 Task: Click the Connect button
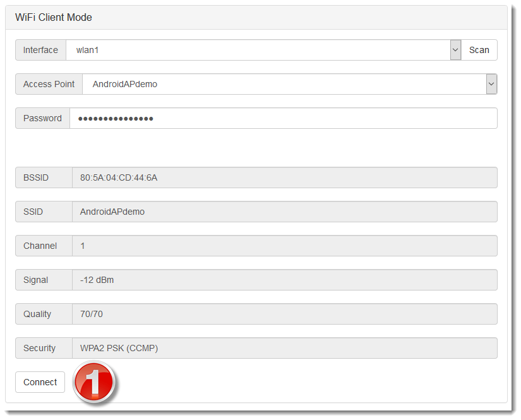[x=40, y=382]
